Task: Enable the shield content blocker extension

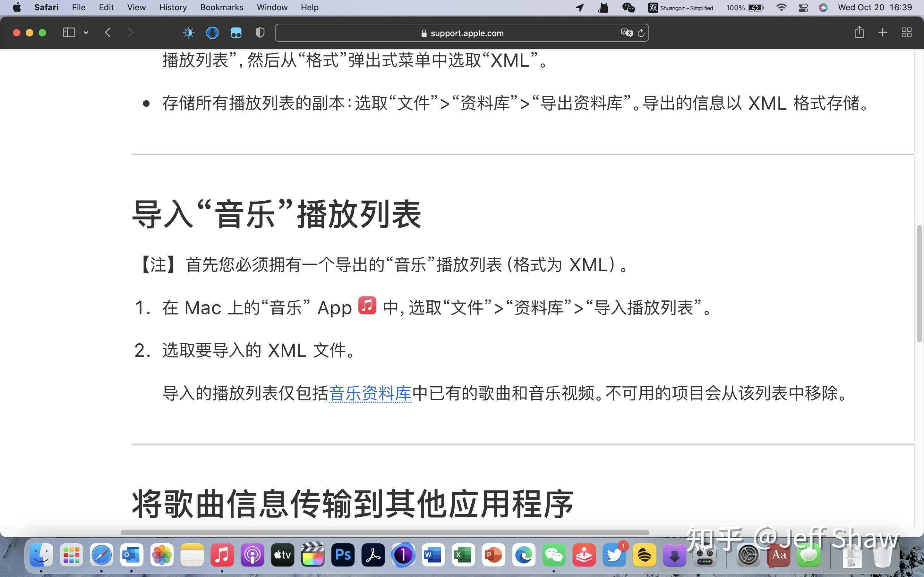Action: point(260,32)
